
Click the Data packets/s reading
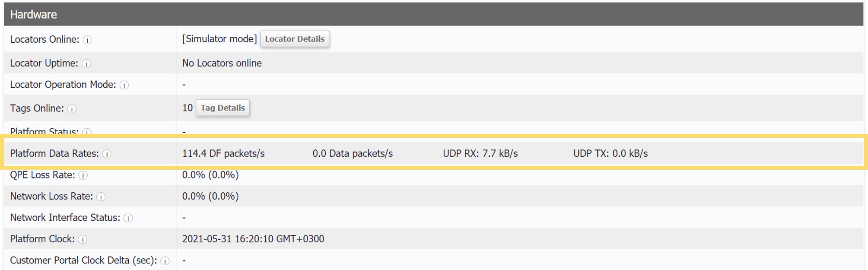tap(353, 153)
